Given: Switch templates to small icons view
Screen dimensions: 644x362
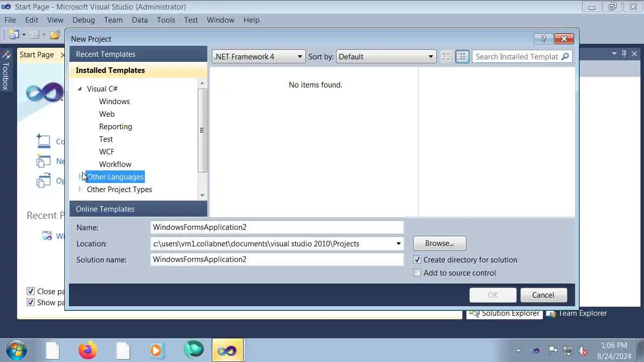Looking at the screenshot, I should [x=446, y=56].
